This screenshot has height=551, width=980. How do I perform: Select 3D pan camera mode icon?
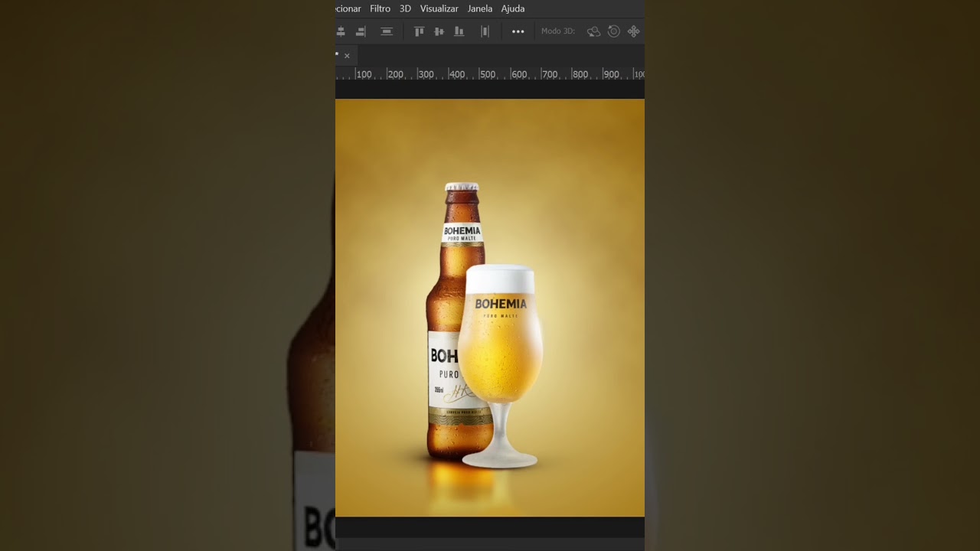(633, 31)
